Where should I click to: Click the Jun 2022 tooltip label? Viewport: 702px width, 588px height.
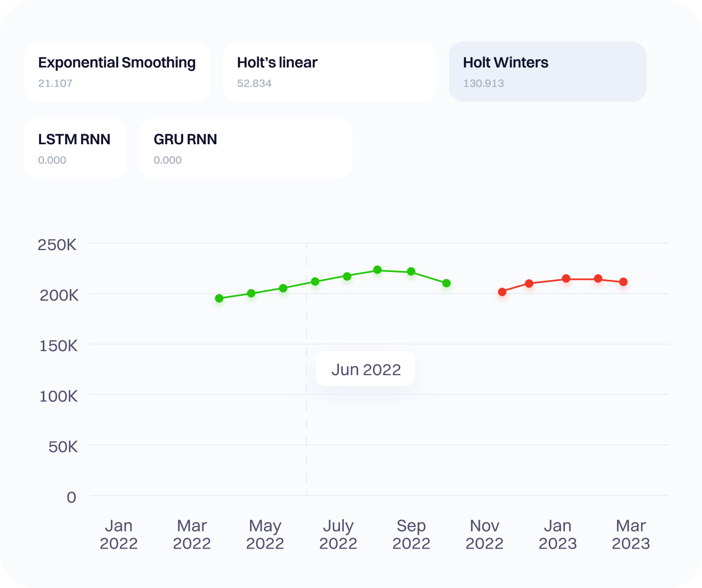tap(366, 369)
